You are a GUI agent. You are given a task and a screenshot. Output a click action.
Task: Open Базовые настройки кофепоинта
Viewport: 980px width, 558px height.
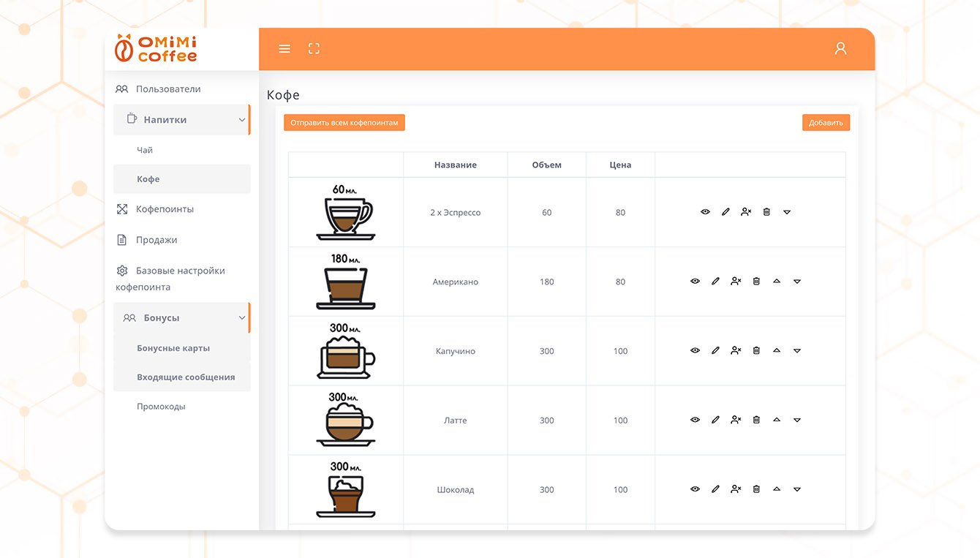point(170,279)
